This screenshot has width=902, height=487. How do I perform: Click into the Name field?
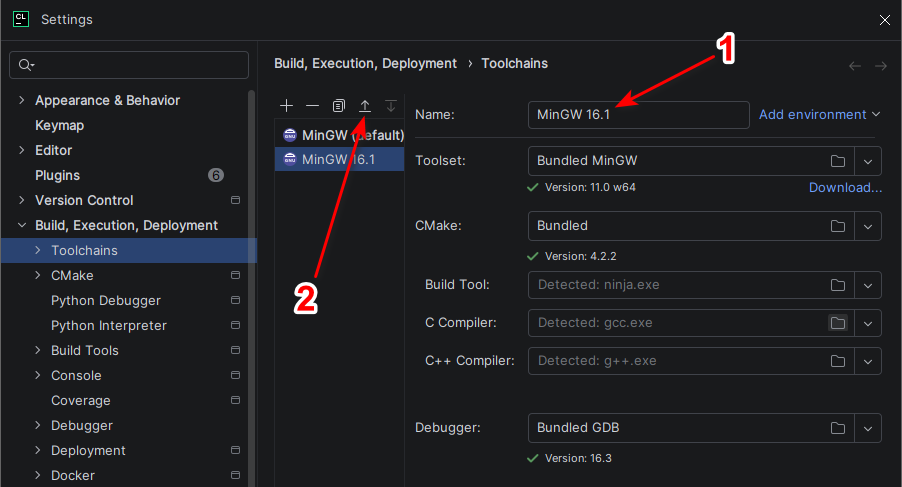click(x=639, y=114)
